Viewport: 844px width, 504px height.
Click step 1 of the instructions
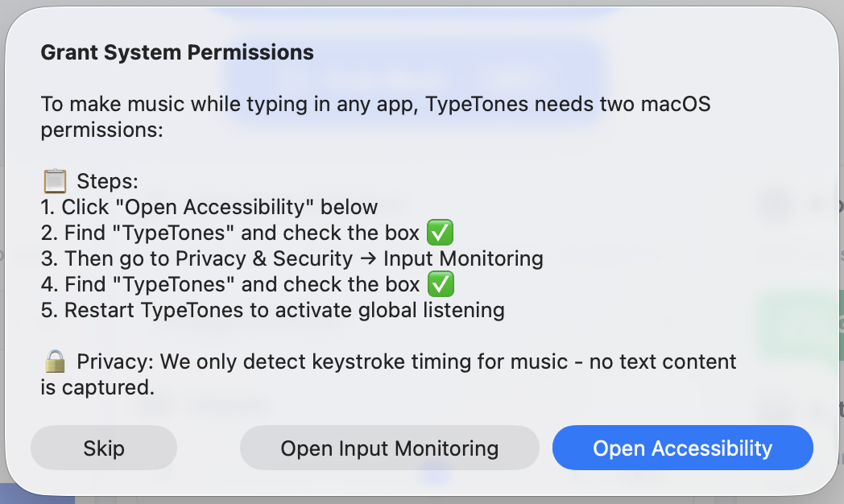tap(209, 207)
